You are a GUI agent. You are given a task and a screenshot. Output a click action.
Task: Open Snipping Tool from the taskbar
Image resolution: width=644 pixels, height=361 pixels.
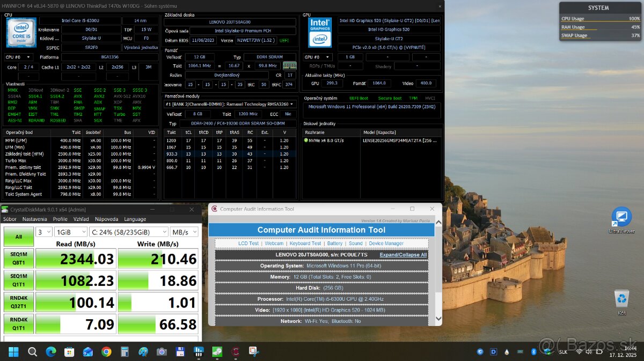point(254,352)
